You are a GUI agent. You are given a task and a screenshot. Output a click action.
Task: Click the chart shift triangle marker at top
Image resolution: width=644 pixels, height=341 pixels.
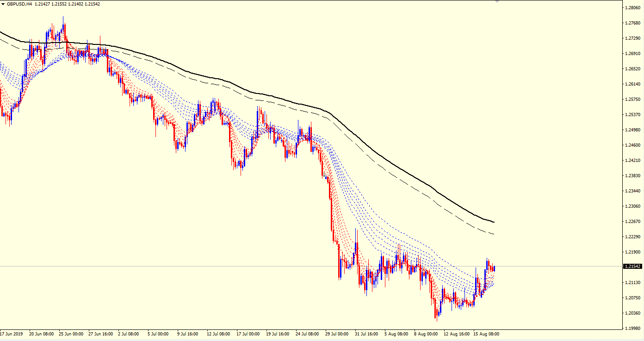[497, 2]
